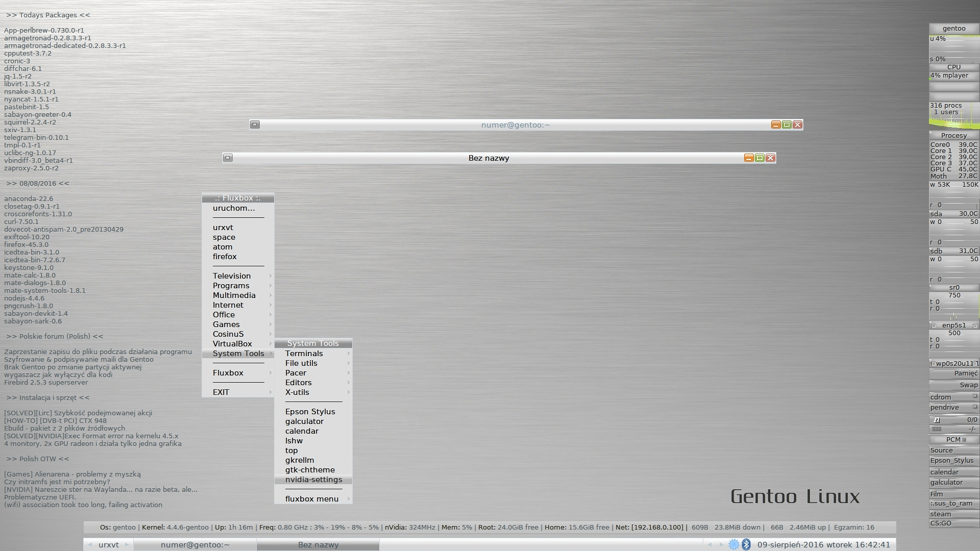
Task: Click steam launcher button in gkrellm
Action: [x=954, y=514]
